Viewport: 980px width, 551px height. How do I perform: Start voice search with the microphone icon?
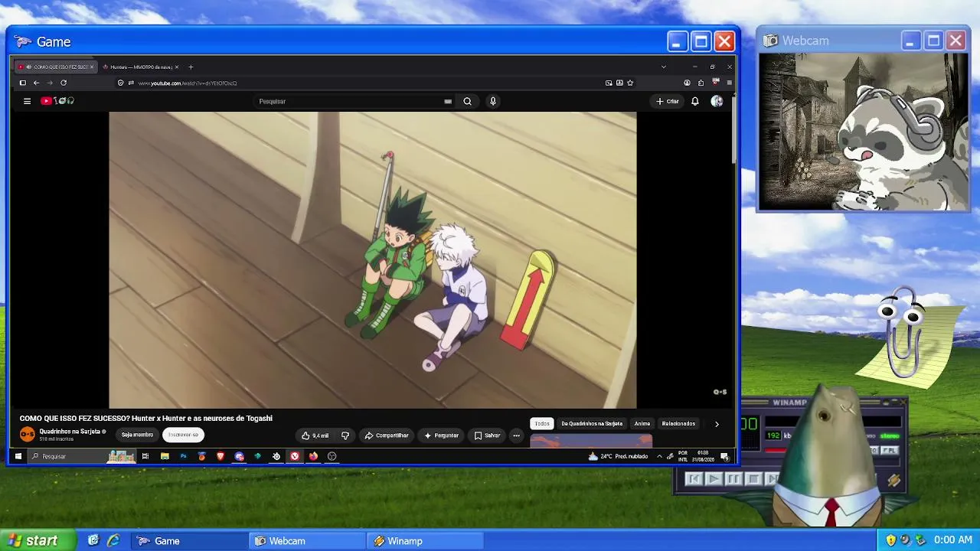(x=493, y=101)
